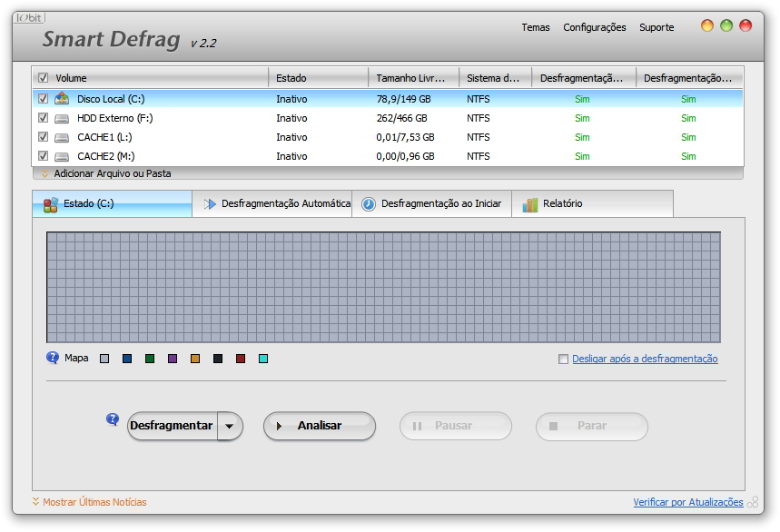Open the Configurações menu
The image size is (780, 532).
tap(595, 27)
